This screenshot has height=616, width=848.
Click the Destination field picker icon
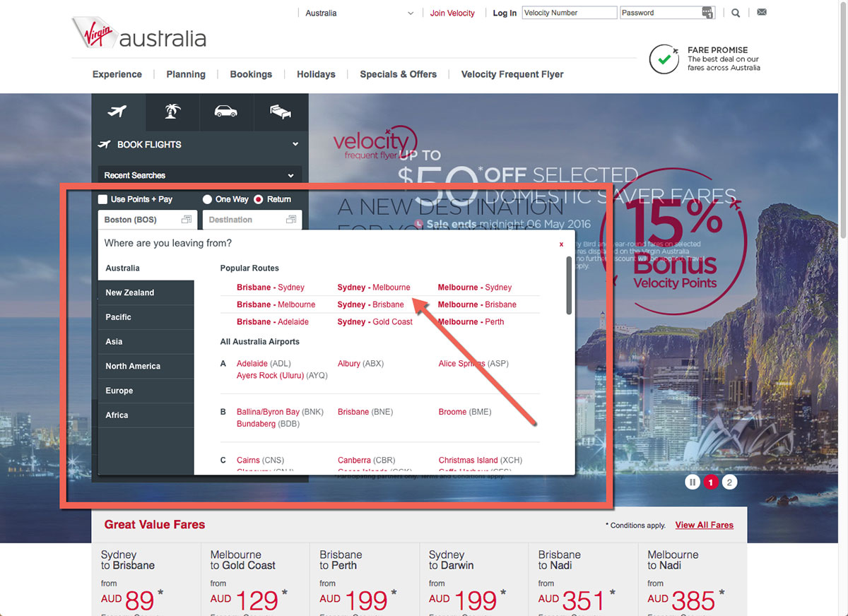point(291,220)
